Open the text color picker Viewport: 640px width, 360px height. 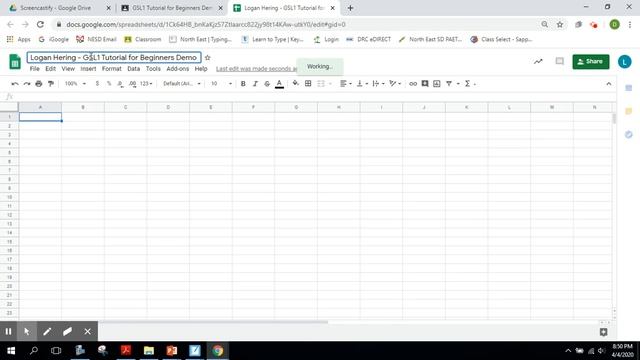(279, 84)
